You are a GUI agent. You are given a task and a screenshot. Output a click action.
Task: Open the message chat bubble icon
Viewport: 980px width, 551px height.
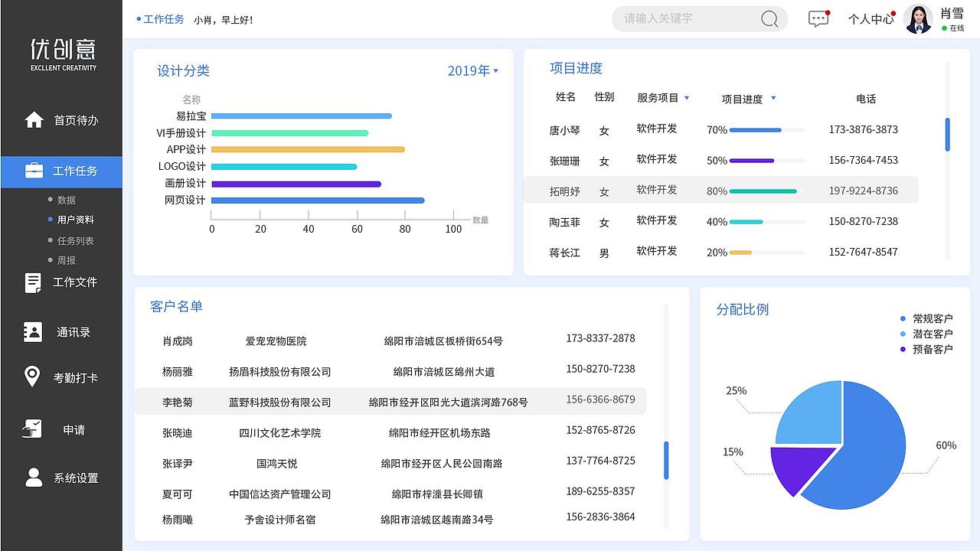(x=818, y=19)
